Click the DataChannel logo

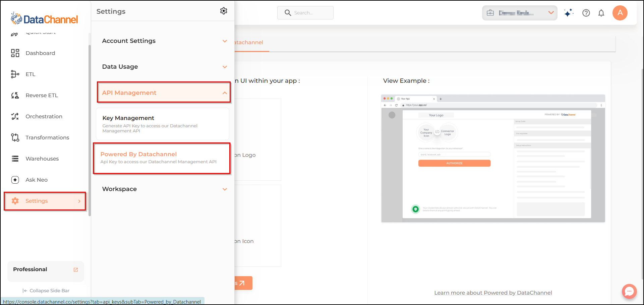[x=44, y=19]
